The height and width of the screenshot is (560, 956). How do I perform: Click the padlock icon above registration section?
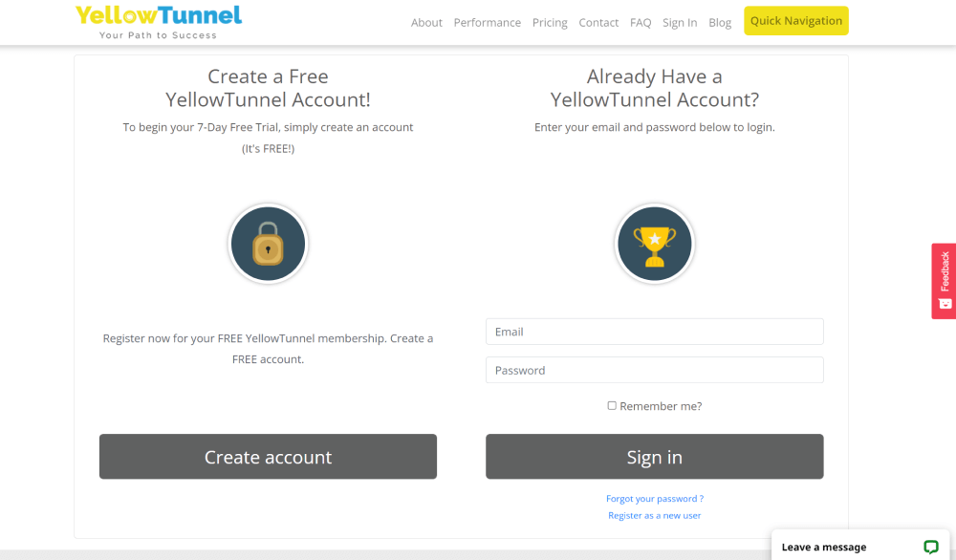tap(268, 244)
